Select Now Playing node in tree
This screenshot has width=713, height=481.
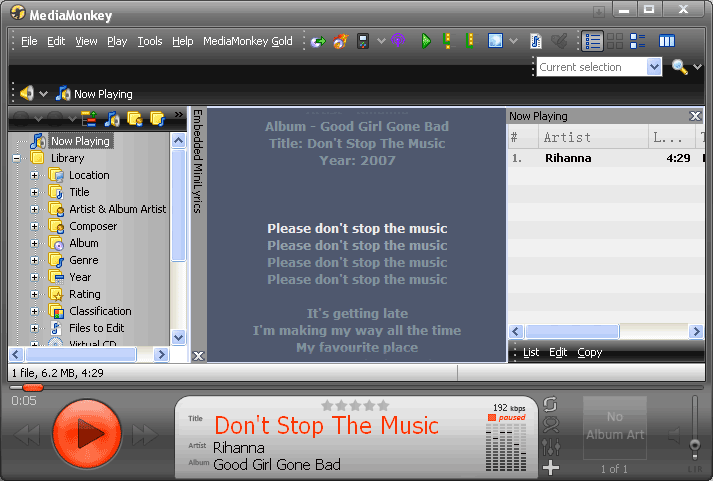pos(80,141)
